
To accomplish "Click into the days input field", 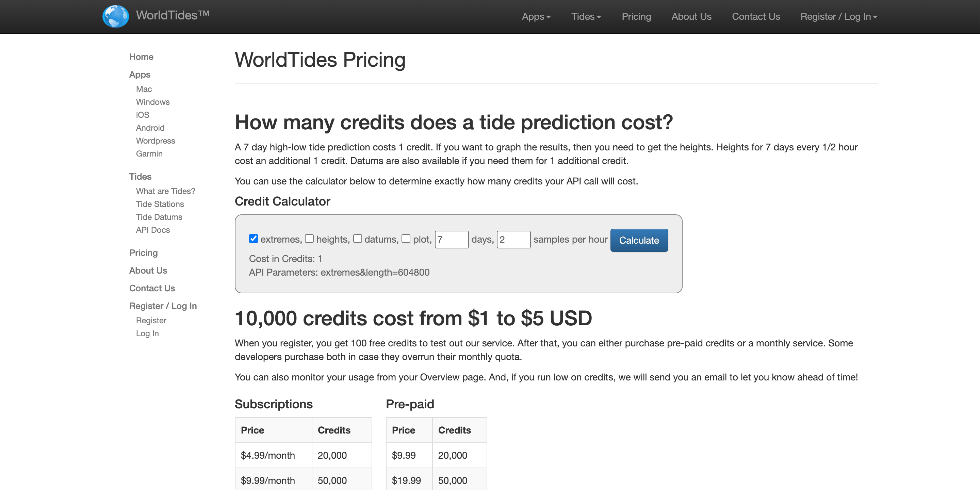I will (451, 240).
